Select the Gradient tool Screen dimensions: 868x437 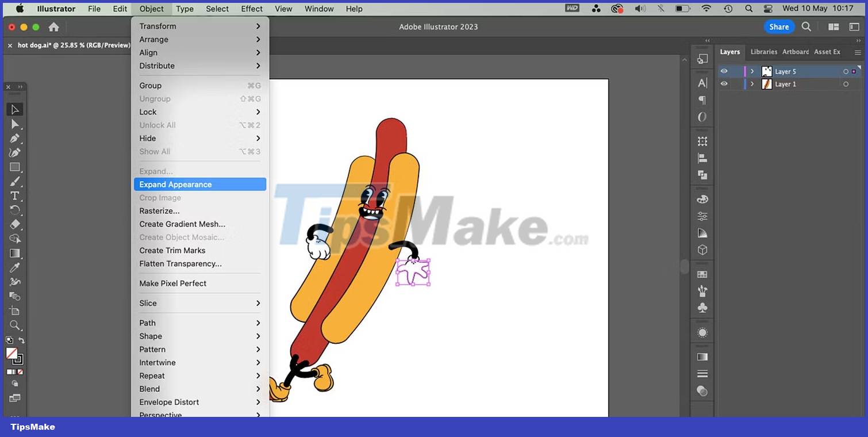[14, 253]
